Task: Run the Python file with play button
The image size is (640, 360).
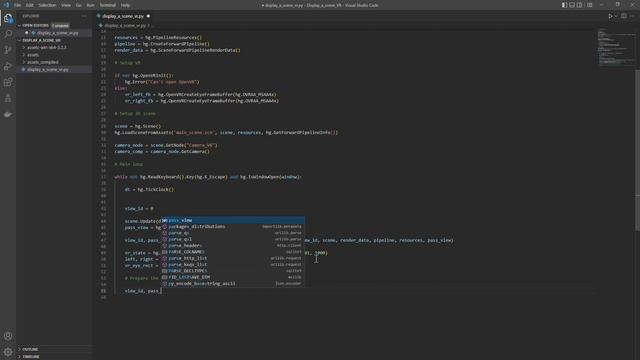Action: [x=611, y=16]
